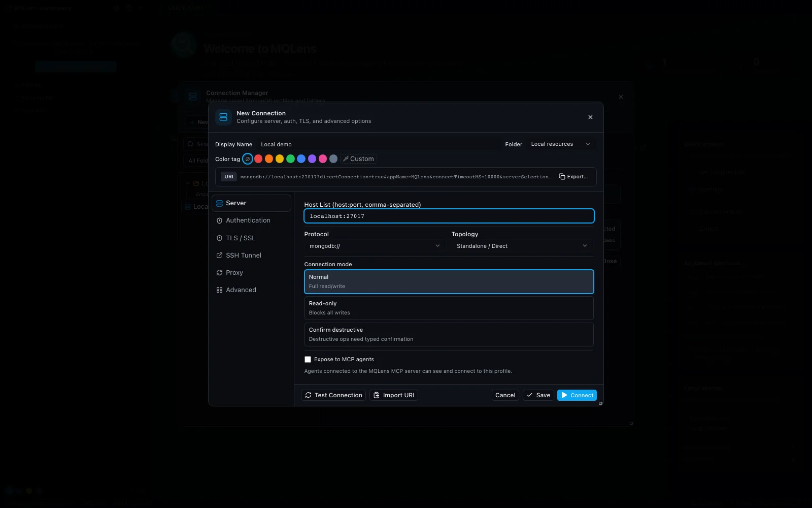
Task: Cancel the new connection dialog
Action: pos(505,395)
